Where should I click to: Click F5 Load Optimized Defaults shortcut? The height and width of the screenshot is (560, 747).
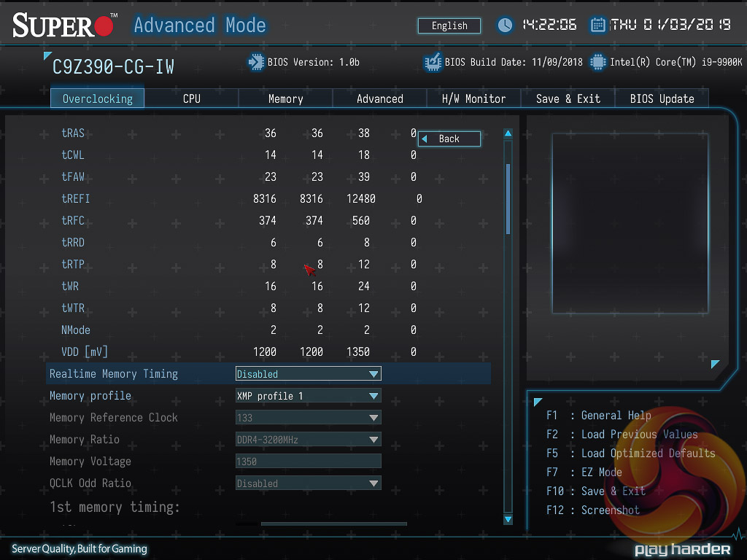631,454
